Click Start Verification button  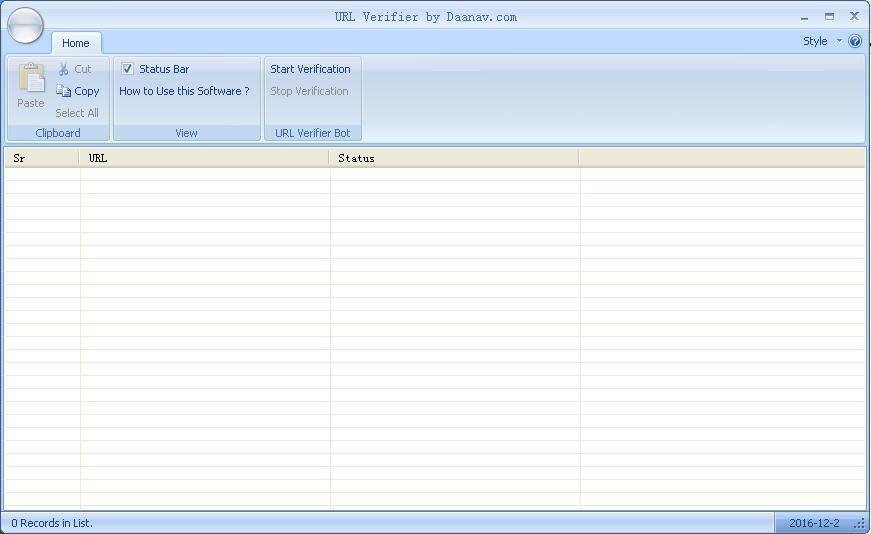click(310, 69)
